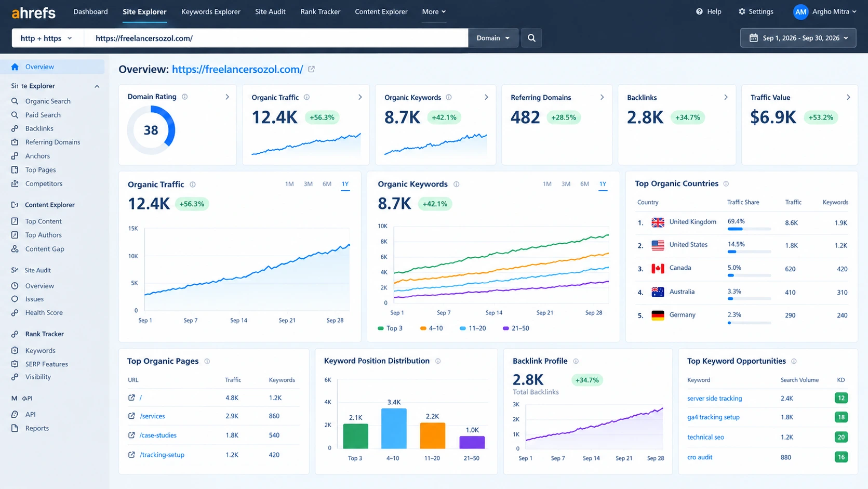This screenshot has height=489, width=868.
Task: Open the Argho Mitra account dropdown
Action: (834, 11)
